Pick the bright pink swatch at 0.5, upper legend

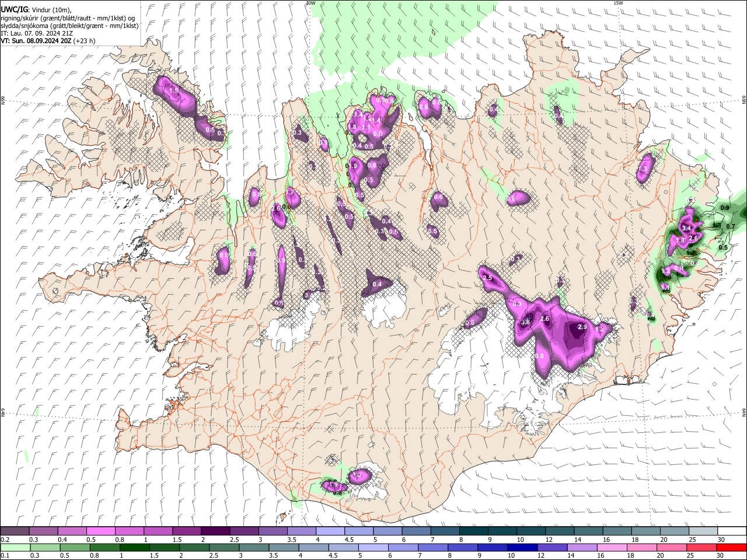(100, 531)
